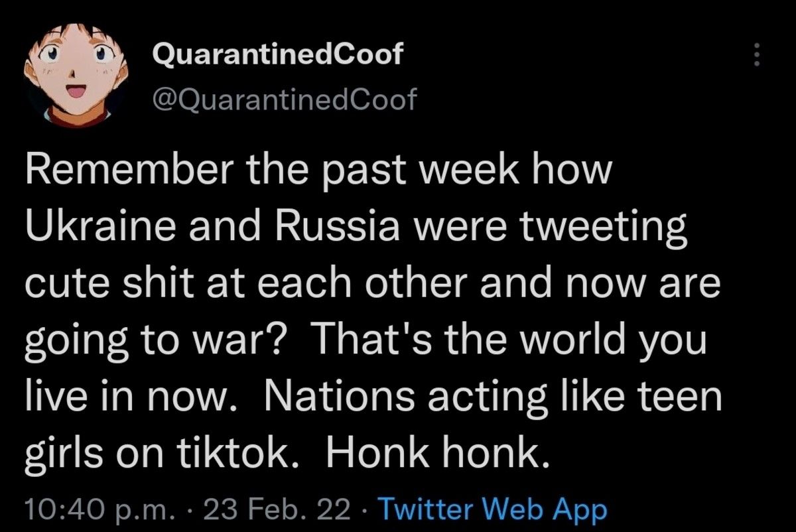
Task: Click the @QuarantinedCoof handle
Action: [x=285, y=100]
